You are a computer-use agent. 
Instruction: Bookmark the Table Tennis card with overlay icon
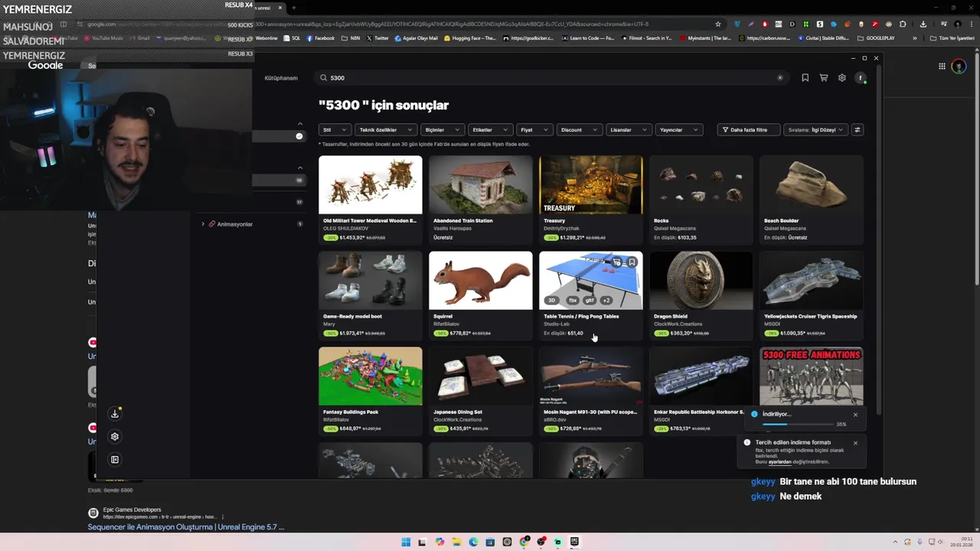click(632, 262)
